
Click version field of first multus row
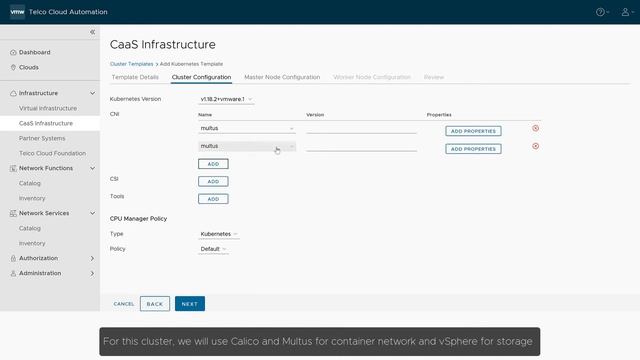click(361, 129)
